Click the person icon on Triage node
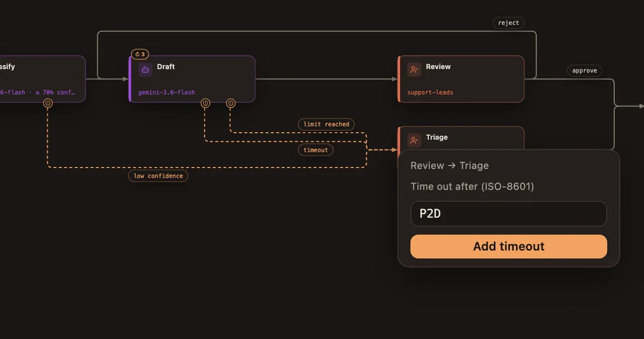The height and width of the screenshot is (339, 644). tap(414, 140)
